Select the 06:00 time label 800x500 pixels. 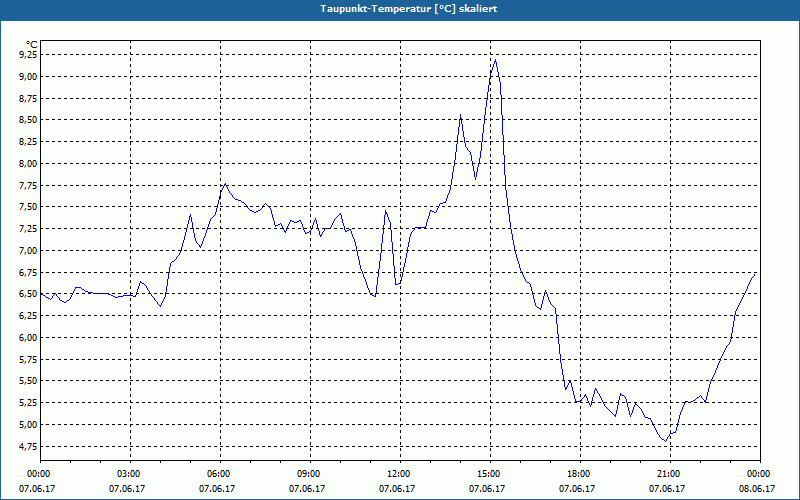click(x=220, y=474)
